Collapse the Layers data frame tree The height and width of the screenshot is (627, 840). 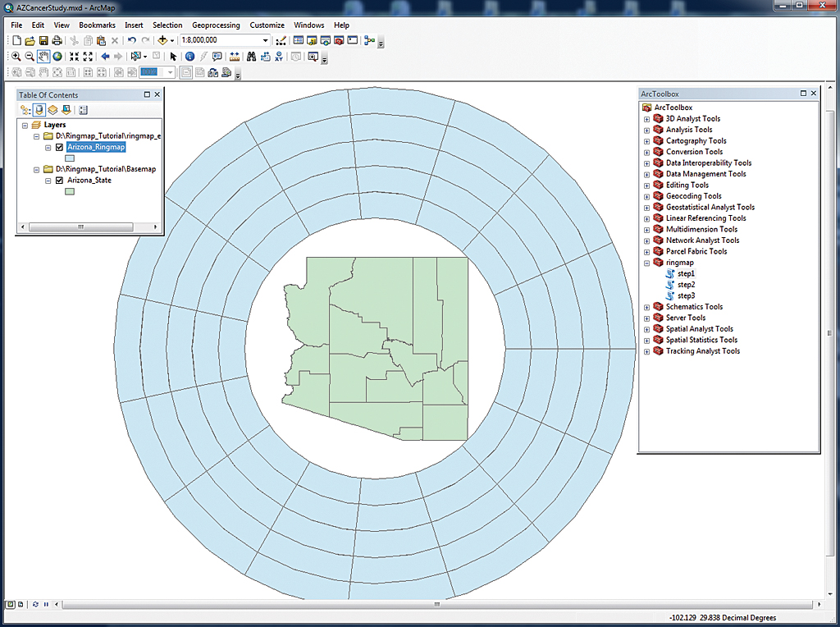click(x=25, y=126)
